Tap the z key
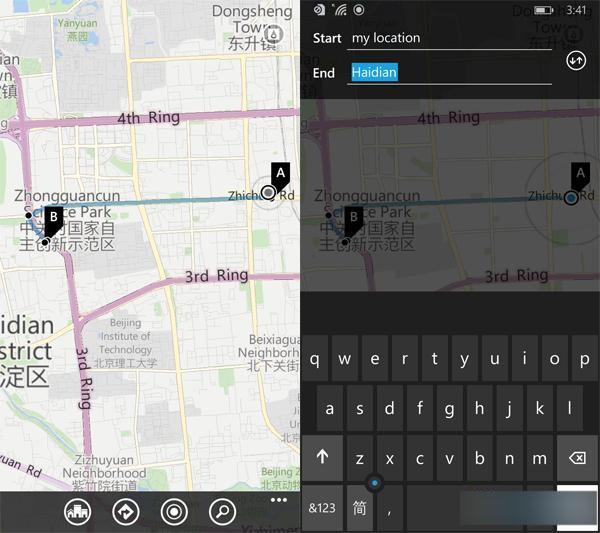The height and width of the screenshot is (533, 600). click(360, 458)
